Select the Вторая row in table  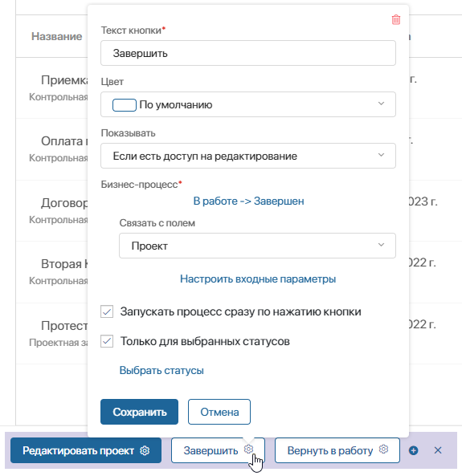[x=51, y=271]
